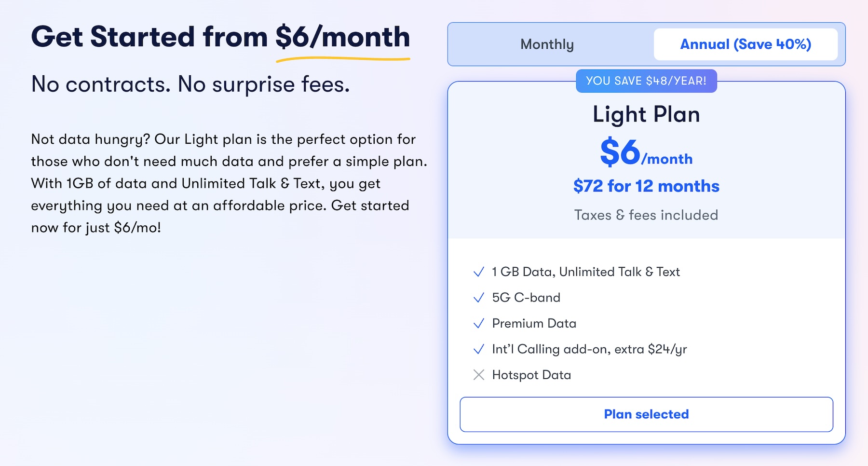Image resolution: width=868 pixels, height=466 pixels.
Task: Toggle the billing frequency selector
Action: 647,44
